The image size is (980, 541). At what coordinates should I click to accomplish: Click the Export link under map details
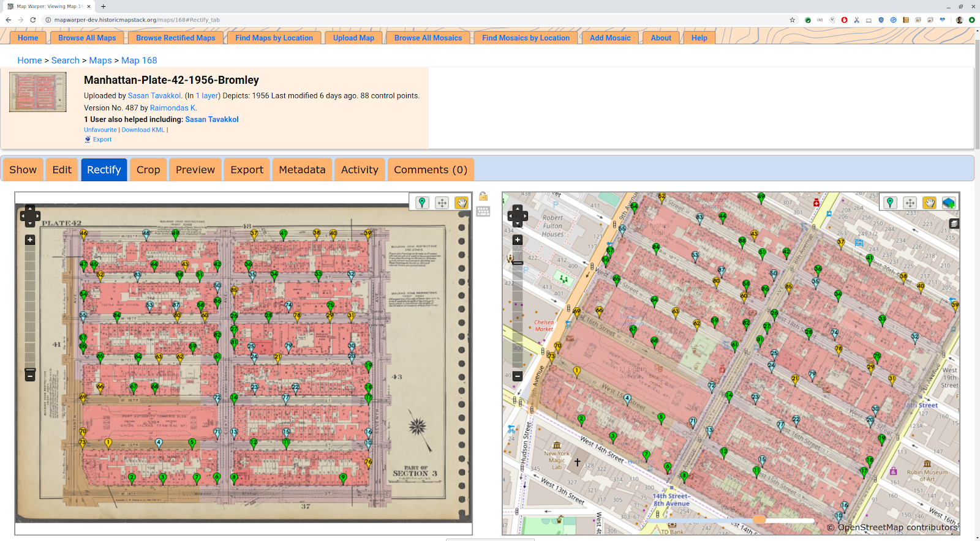(102, 140)
